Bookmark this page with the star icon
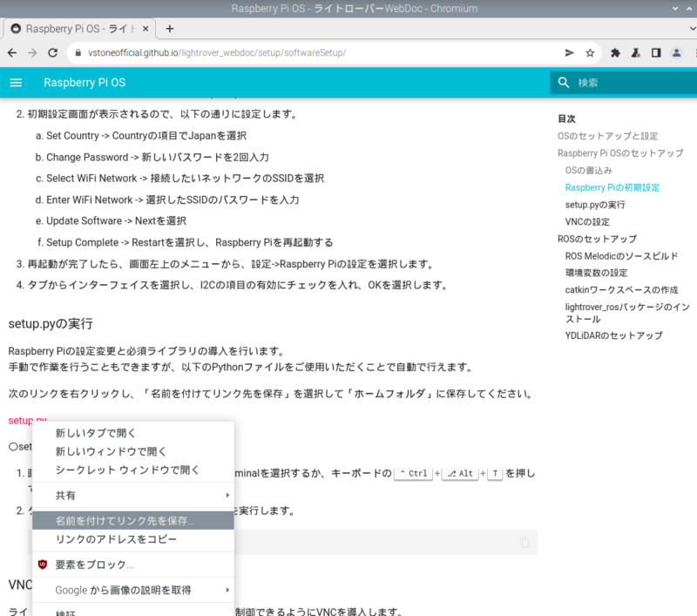Screen dimensions: 697x616 tap(590, 53)
